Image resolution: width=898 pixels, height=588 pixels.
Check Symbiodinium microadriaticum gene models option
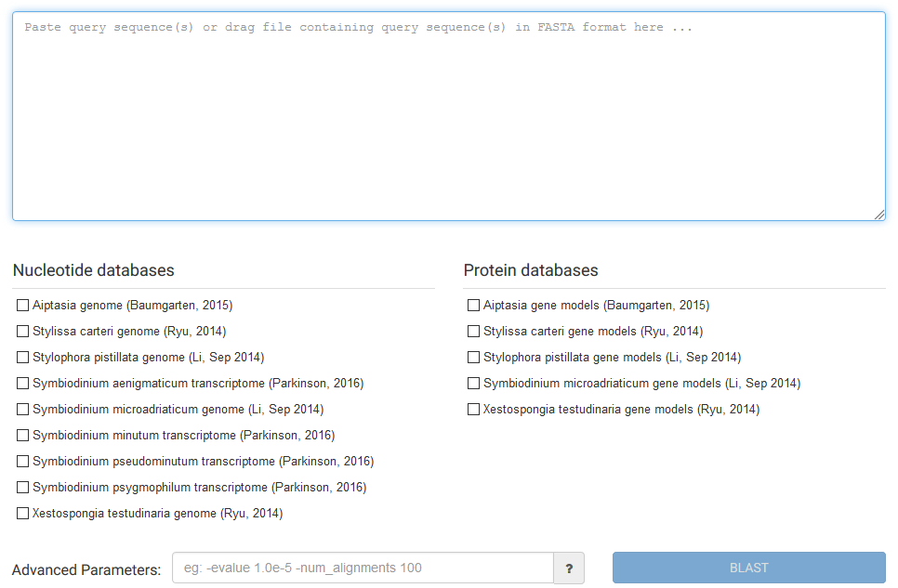[473, 383]
